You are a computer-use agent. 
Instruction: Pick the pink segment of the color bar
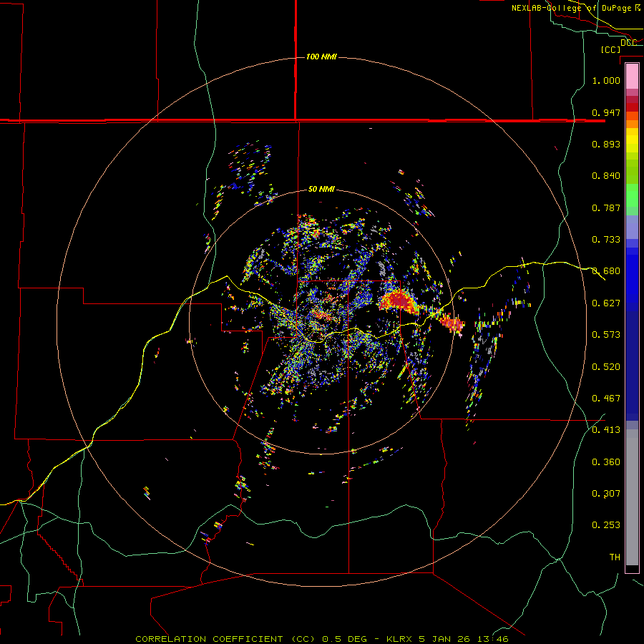(x=632, y=77)
